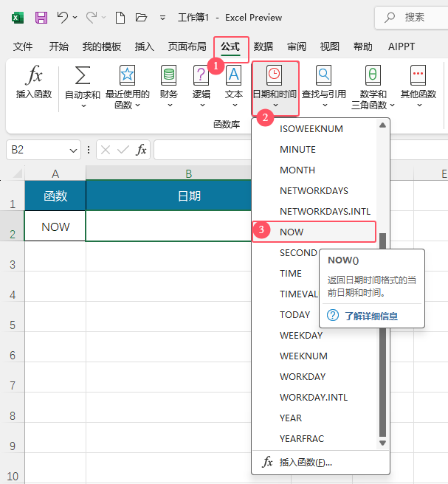448x484 pixels.
Task: Open the 文件 menu tab
Action: tap(23, 46)
